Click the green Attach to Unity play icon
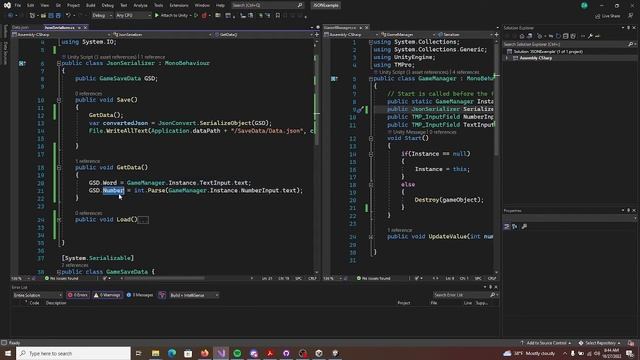640x360 pixels. coord(157,16)
